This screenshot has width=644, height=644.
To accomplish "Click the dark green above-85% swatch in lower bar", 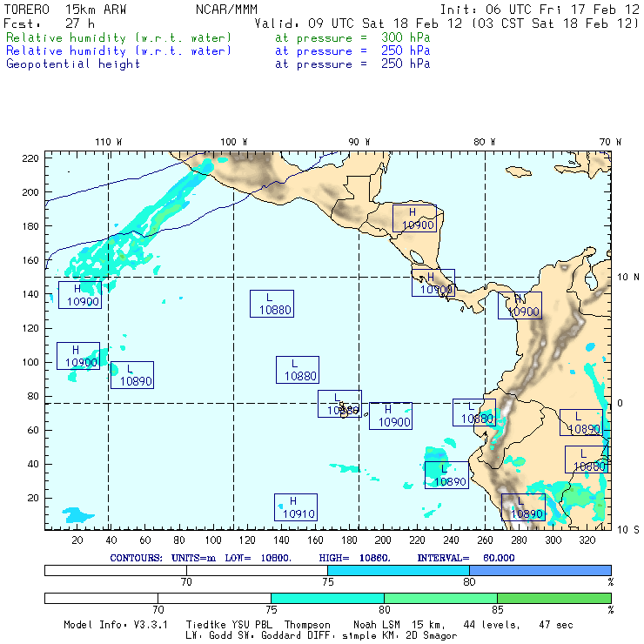I will 554,598.
